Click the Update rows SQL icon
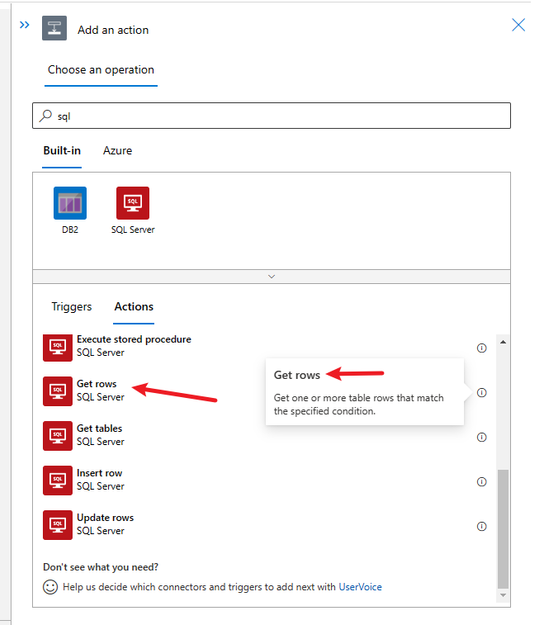The width and height of the screenshot is (539, 625). pos(58,525)
